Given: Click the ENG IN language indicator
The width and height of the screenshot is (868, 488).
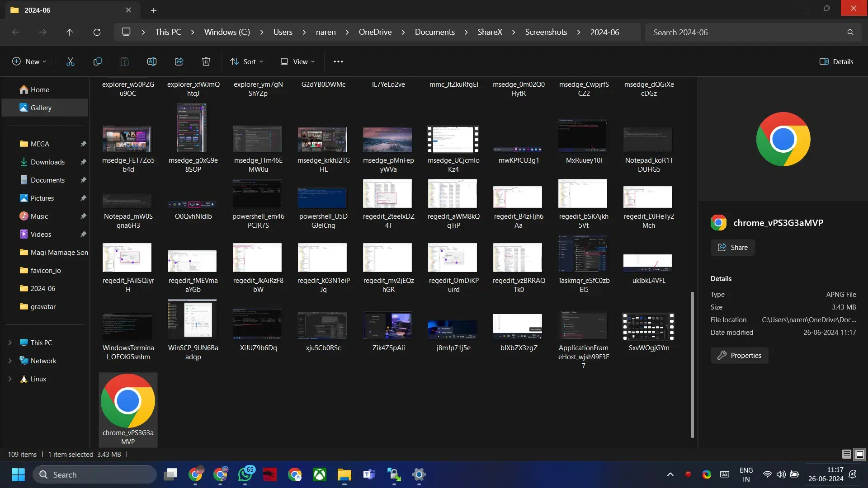Looking at the screenshot, I should 746,474.
